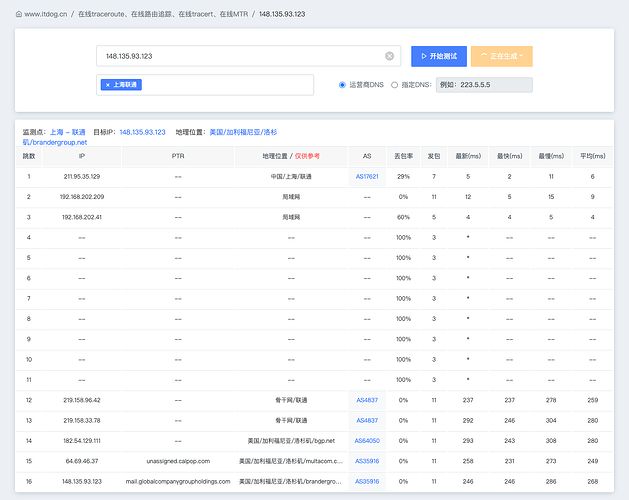Remove the 上海联通 node tag
The width and height of the screenshot is (629, 500).
pos(108,85)
